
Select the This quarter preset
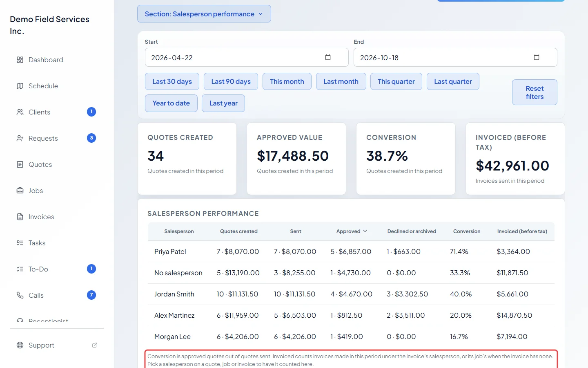coord(396,81)
